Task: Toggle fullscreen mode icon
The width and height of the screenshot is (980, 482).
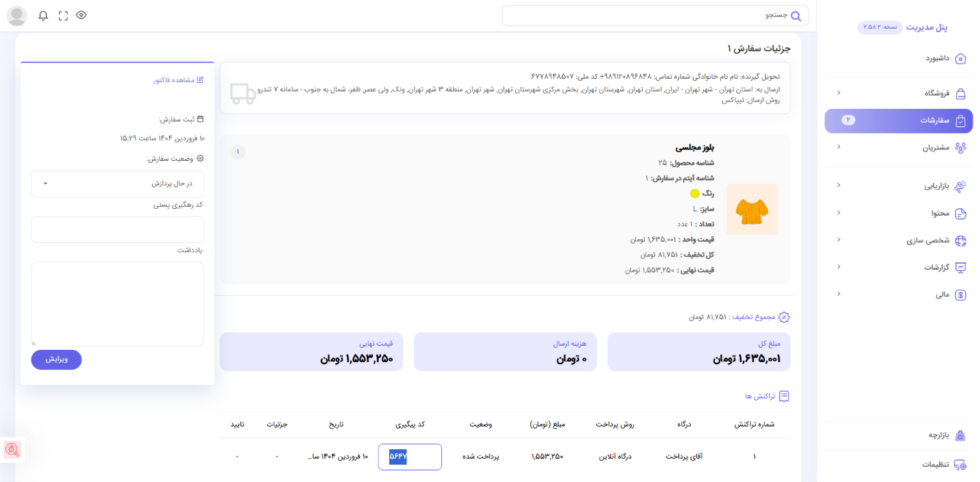Action: click(x=63, y=16)
